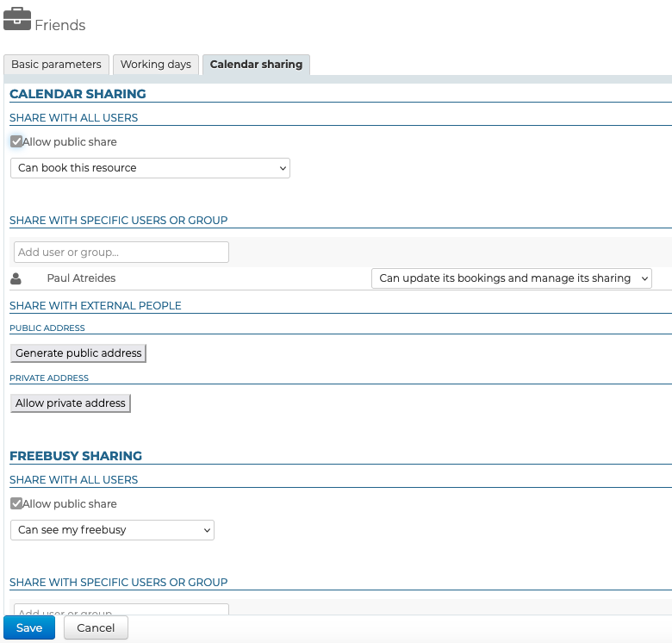This screenshot has width=672, height=643.
Task: Focus the freebusy 'Add user or group' field
Action: coord(121,609)
